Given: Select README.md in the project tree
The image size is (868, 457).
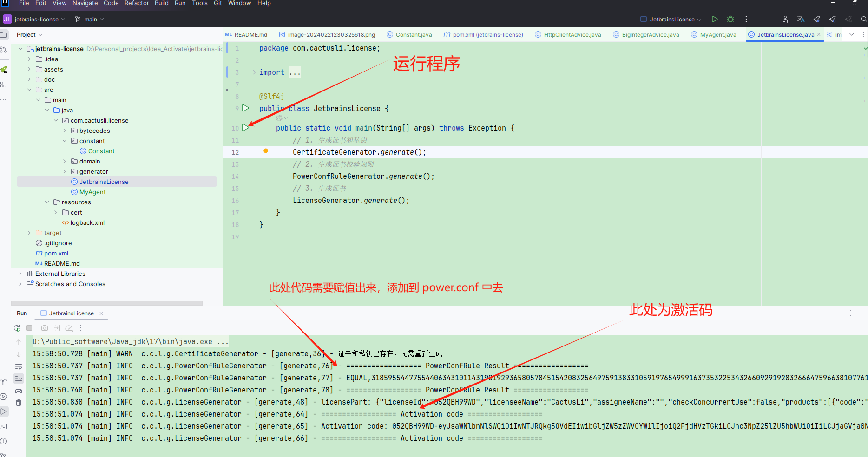Looking at the screenshot, I should [x=62, y=263].
